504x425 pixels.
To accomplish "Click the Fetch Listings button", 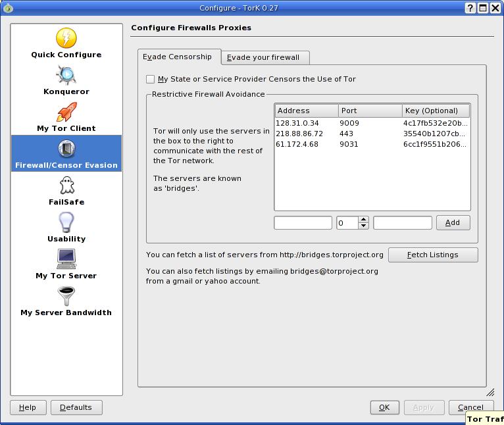I will [x=433, y=255].
